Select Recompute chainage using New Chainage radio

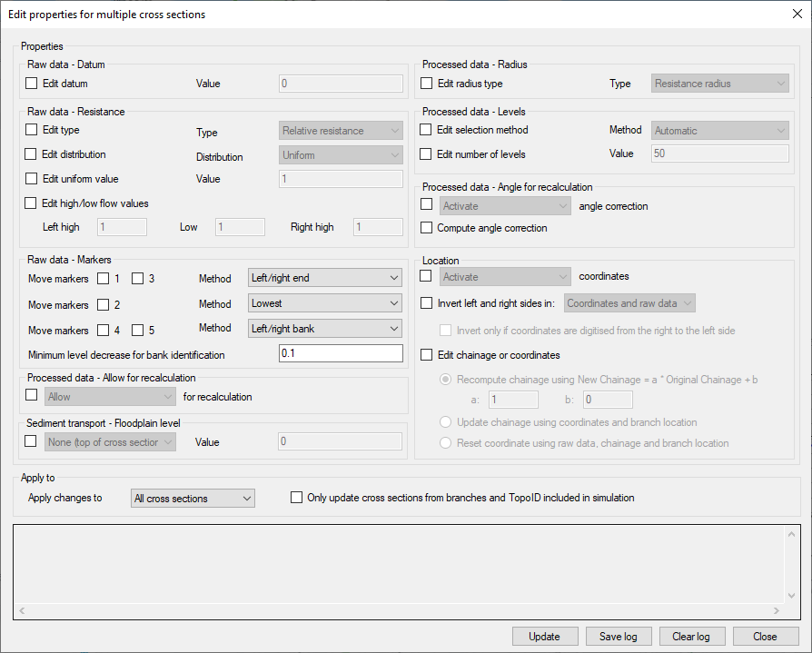[445, 379]
